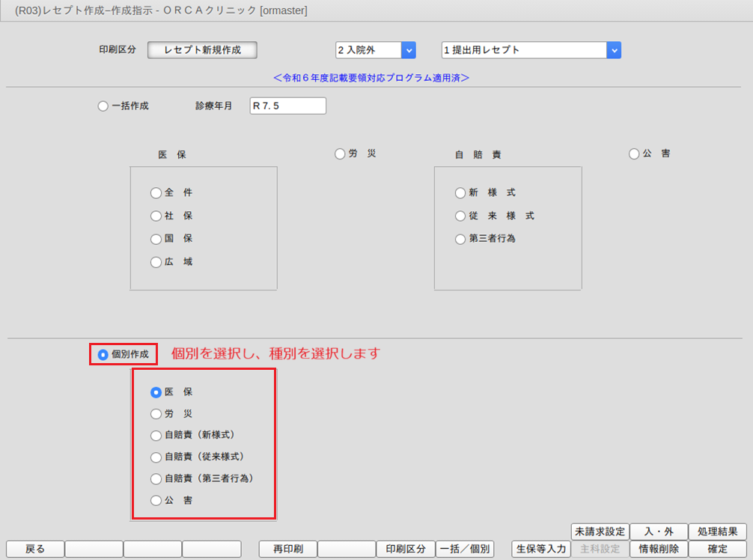Click the 診療年月 input field
753x560 pixels.
pyautogui.click(x=288, y=106)
